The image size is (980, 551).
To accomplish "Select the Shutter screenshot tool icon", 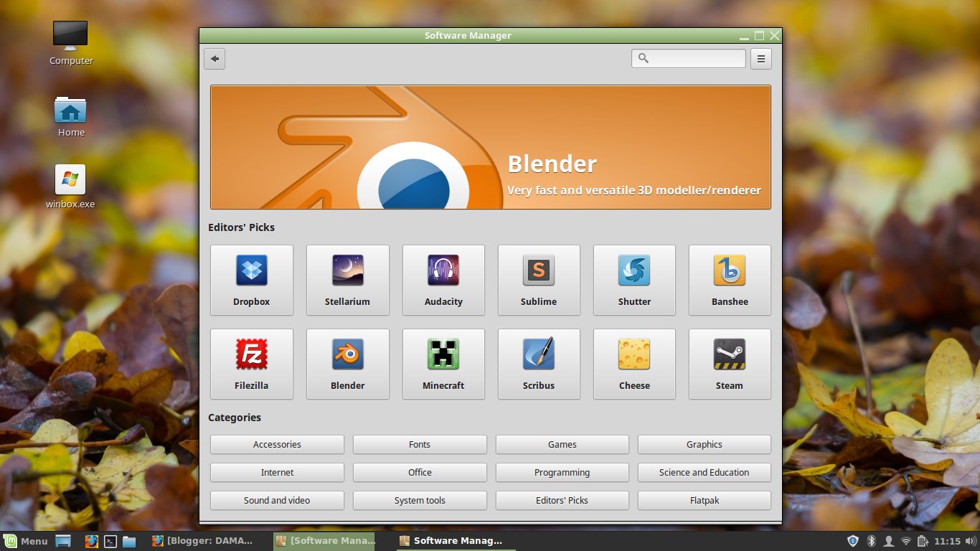I will pyautogui.click(x=634, y=280).
